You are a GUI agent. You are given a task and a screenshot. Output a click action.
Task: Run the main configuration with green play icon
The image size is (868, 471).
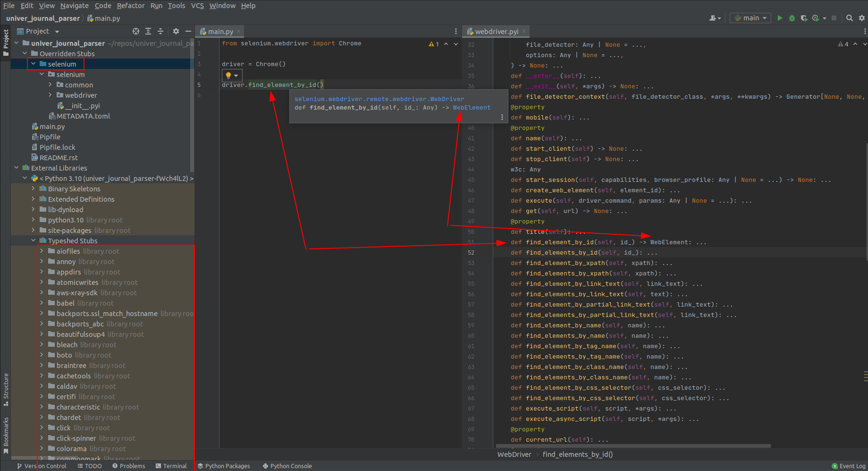pos(780,18)
